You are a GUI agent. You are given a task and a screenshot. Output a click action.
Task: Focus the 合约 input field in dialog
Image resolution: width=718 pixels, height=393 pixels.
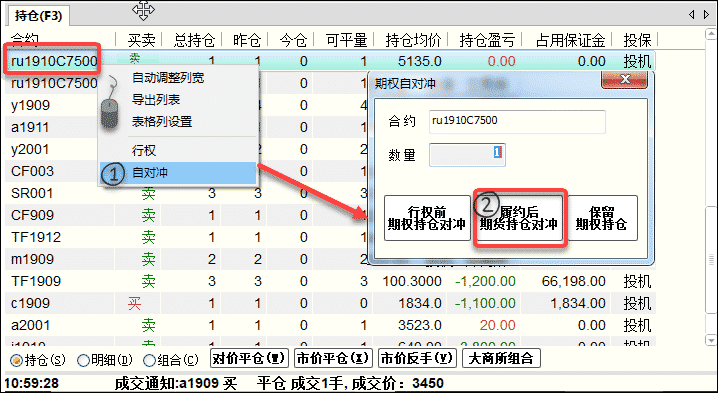[x=517, y=121]
